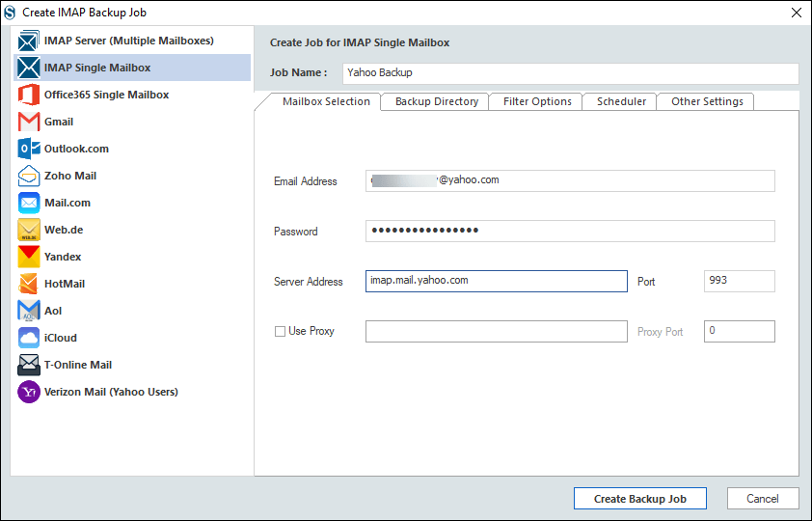
Task: Click the Aol mail icon
Action: 29,311
